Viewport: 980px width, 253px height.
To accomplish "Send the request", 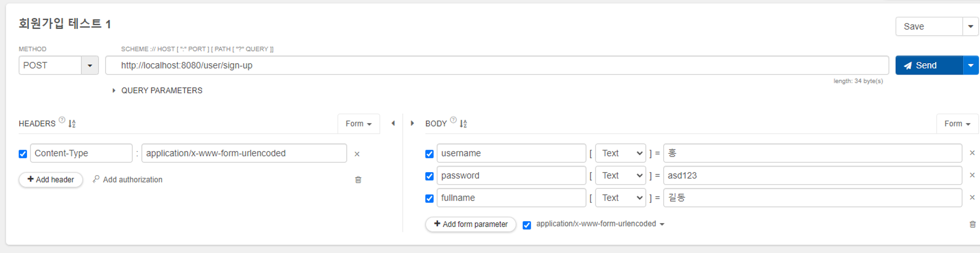I will click(x=929, y=65).
